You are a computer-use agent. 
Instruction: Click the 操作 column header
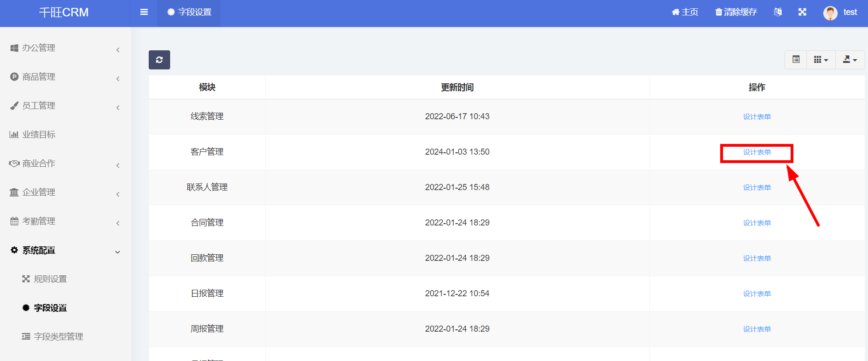click(757, 88)
